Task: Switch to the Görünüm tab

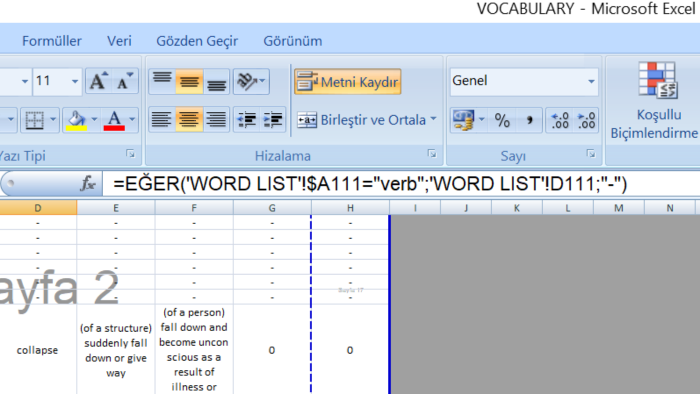Action: tap(293, 41)
